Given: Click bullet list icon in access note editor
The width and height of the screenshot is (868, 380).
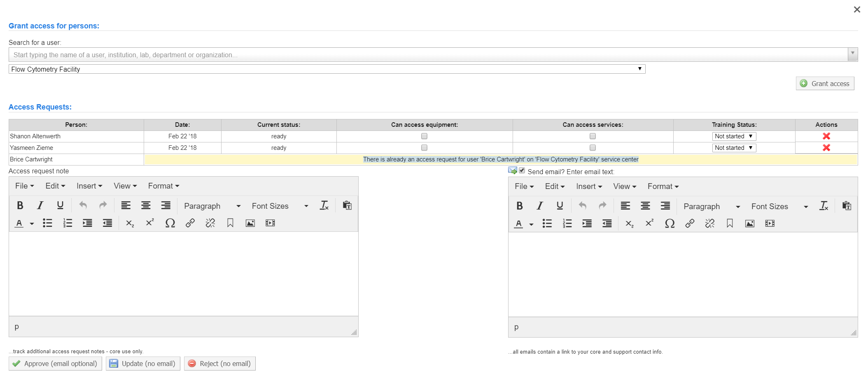Looking at the screenshot, I should [47, 223].
